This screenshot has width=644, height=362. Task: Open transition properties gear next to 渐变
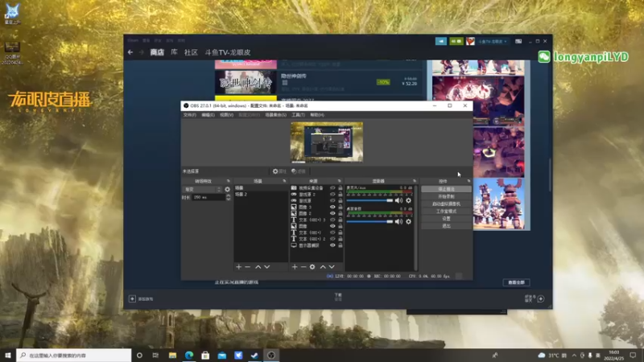coord(228,190)
